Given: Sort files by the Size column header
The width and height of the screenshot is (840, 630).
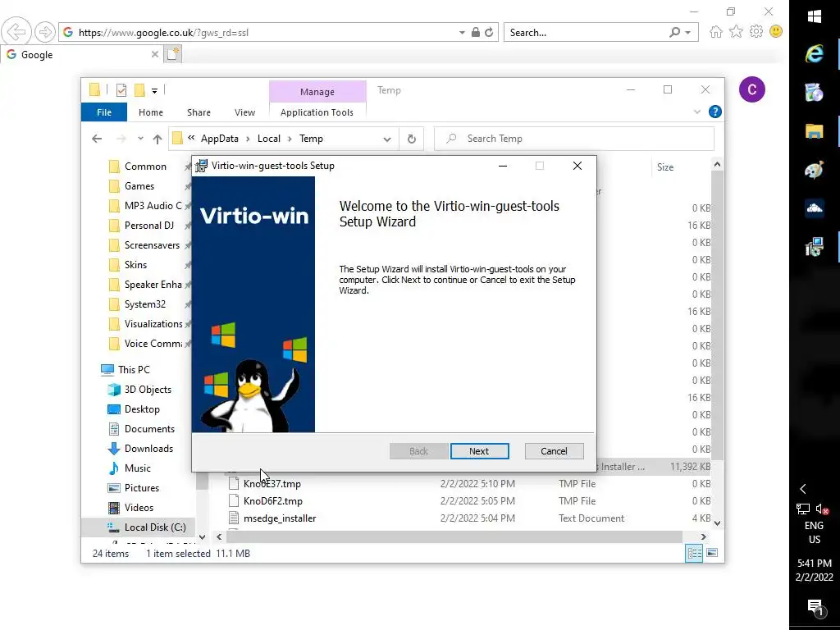Looking at the screenshot, I should tap(665, 167).
